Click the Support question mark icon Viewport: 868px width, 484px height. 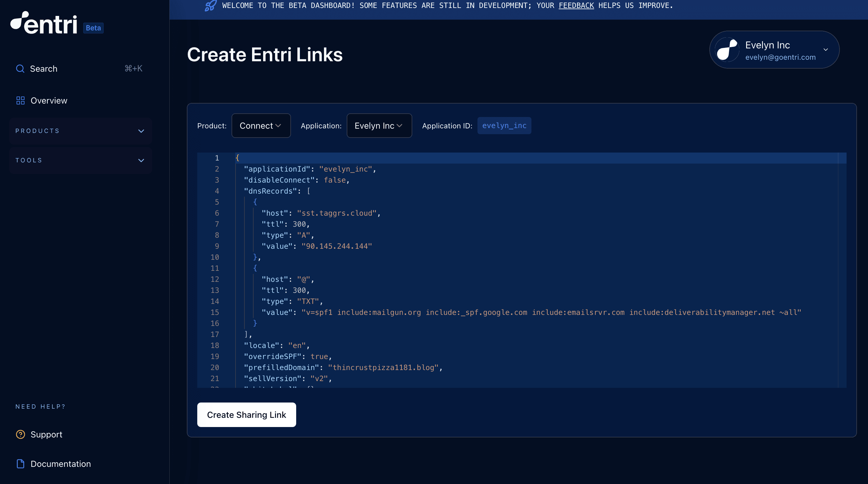pos(21,434)
